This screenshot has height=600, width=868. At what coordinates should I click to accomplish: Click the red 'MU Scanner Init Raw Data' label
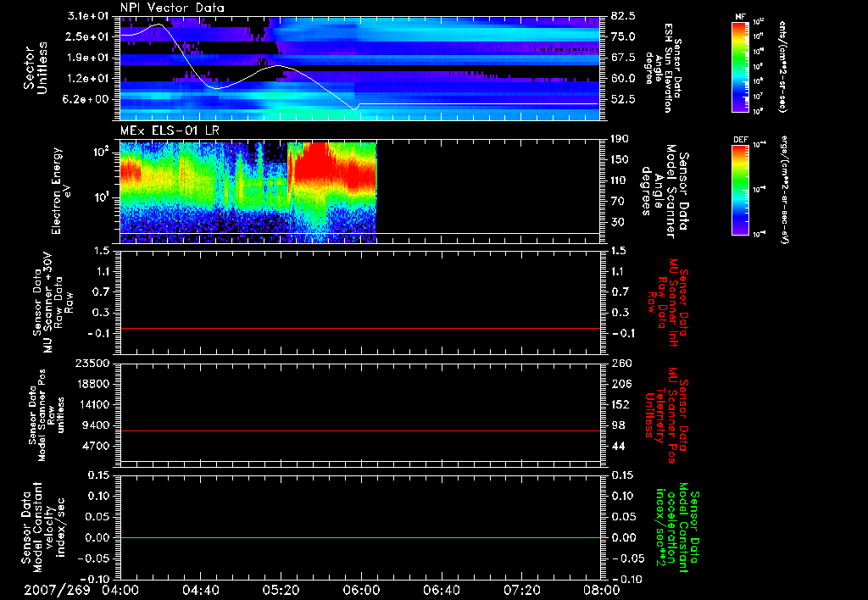tap(668, 303)
